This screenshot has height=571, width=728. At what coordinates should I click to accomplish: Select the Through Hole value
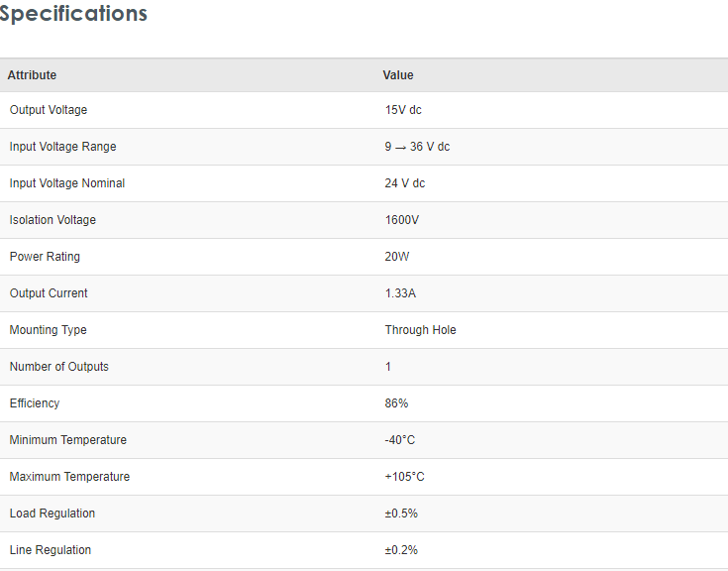[420, 330]
